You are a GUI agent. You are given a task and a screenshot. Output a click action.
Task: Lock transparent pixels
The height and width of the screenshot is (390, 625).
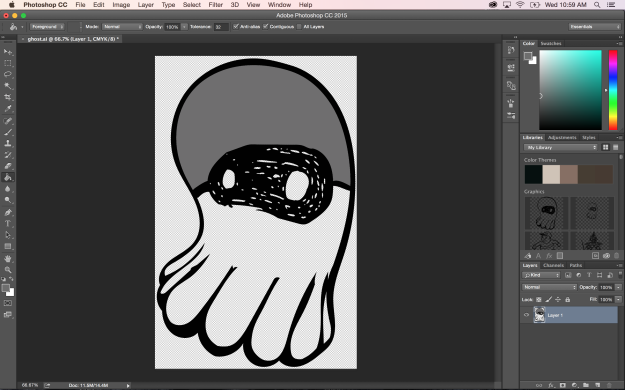tap(539, 299)
